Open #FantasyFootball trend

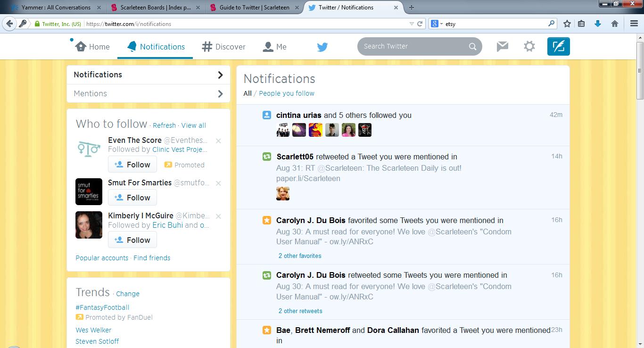[102, 307]
